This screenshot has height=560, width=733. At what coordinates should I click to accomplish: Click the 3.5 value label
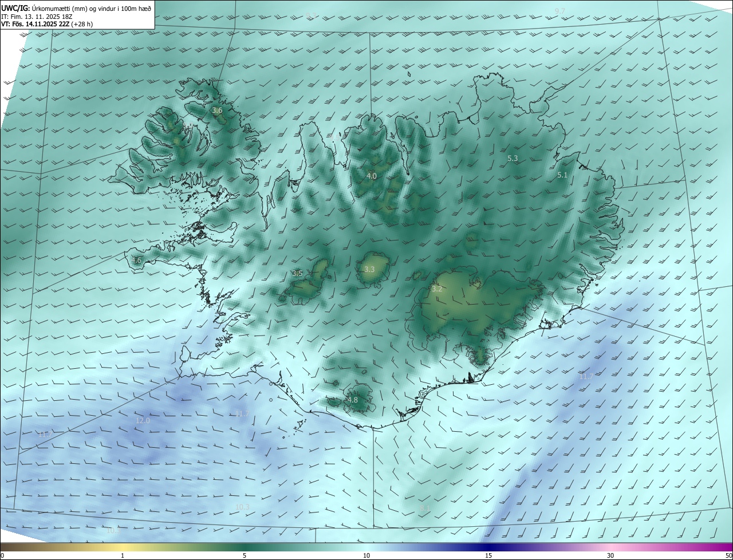pyautogui.click(x=297, y=274)
